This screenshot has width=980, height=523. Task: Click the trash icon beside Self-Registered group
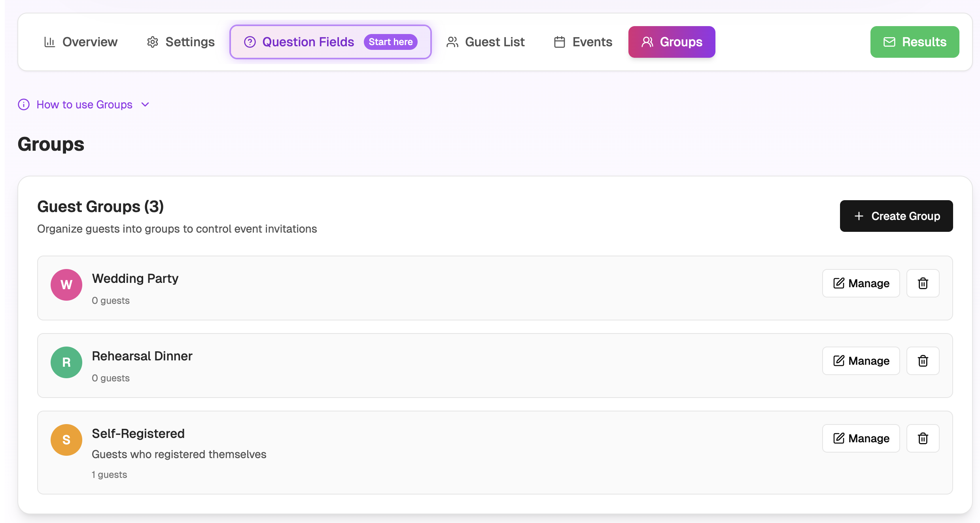tap(923, 438)
